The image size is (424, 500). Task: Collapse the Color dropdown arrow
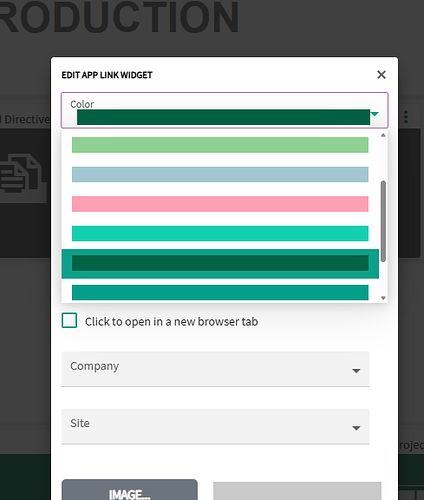pyautogui.click(x=375, y=114)
